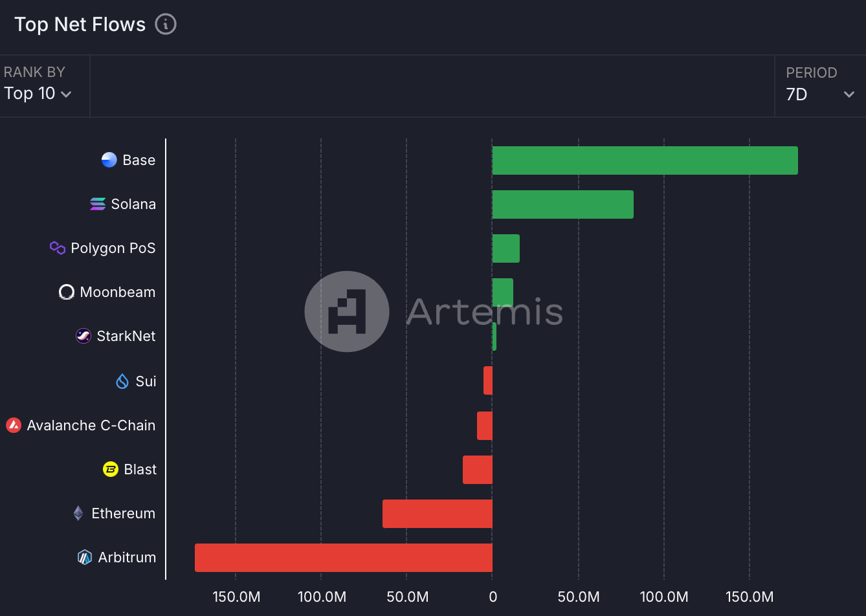The width and height of the screenshot is (866, 616).
Task: Click the Avalanche C-Chain label
Action: pyautogui.click(x=91, y=425)
